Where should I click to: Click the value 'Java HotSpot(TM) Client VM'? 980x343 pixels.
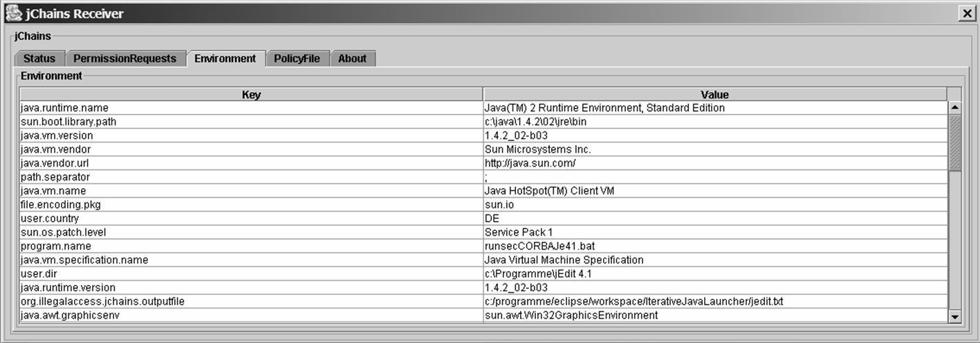tap(715, 191)
